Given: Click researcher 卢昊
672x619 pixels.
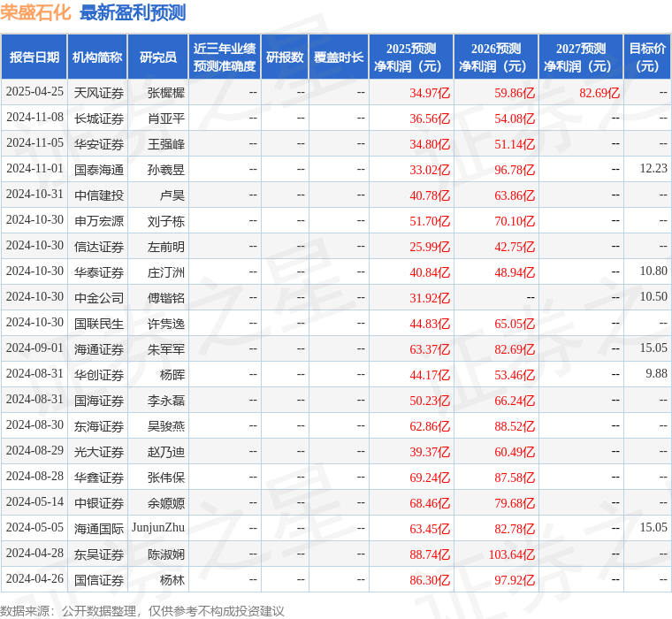Looking at the screenshot, I should tap(172, 195).
